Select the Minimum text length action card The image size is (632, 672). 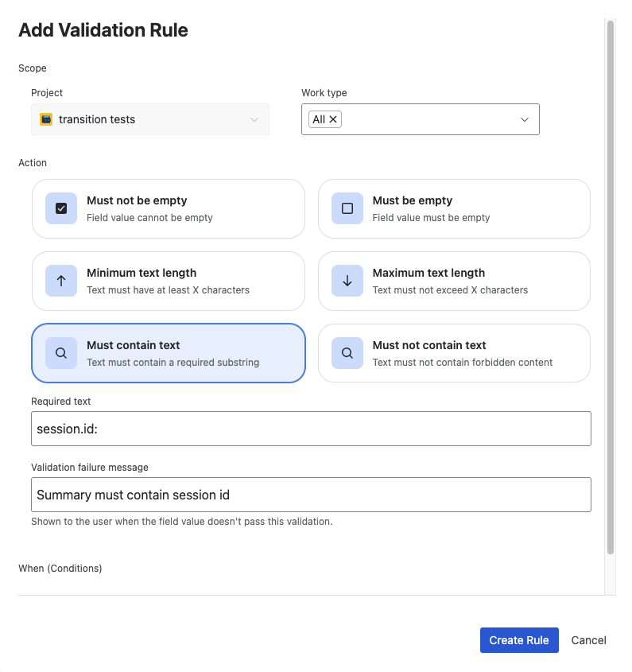point(168,281)
